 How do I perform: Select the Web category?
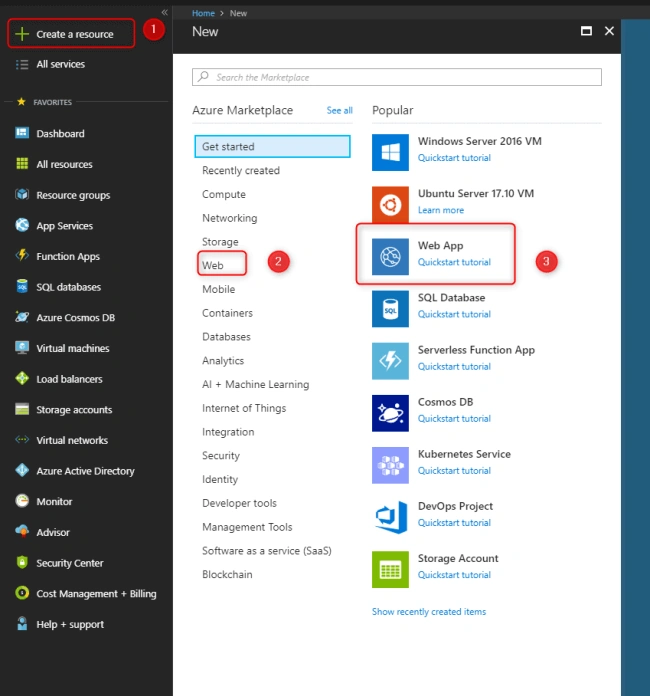tap(213, 265)
